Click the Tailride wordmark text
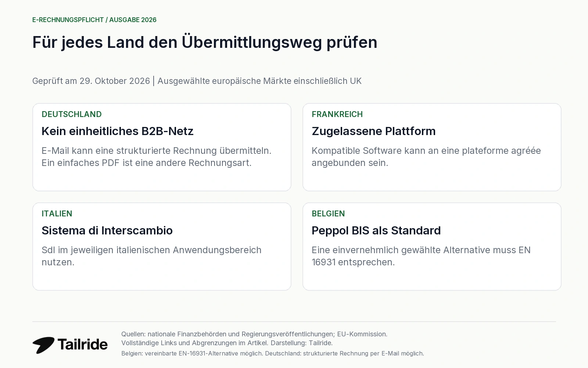The height and width of the screenshot is (368, 588). coord(83,344)
